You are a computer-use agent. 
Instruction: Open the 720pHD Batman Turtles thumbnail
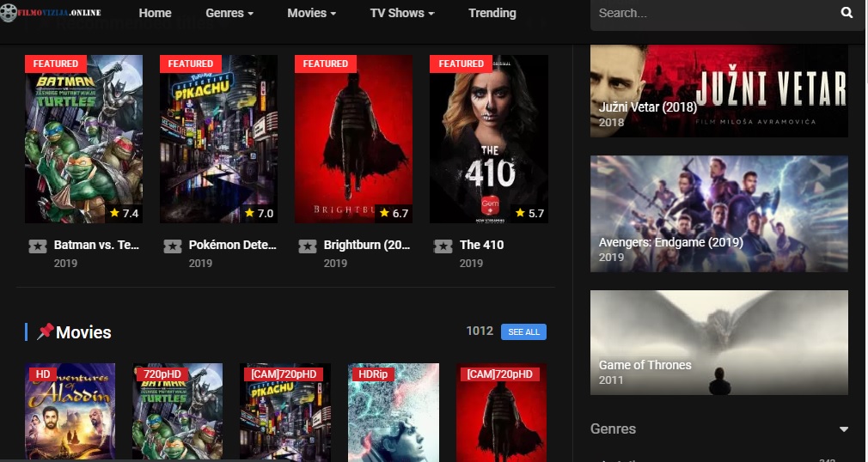(x=178, y=411)
